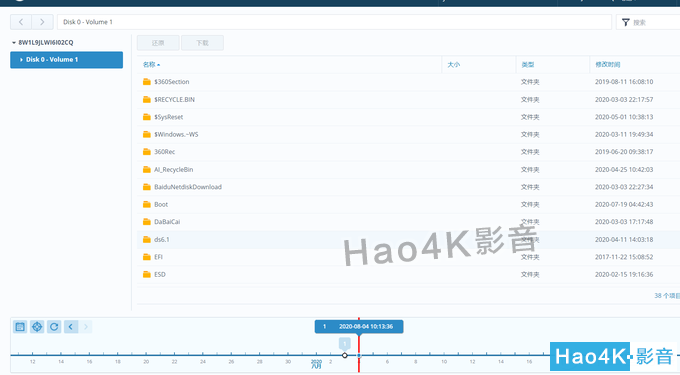The image size is (680, 375).
Task: Select the ds6.1 folder icon
Action: click(147, 239)
